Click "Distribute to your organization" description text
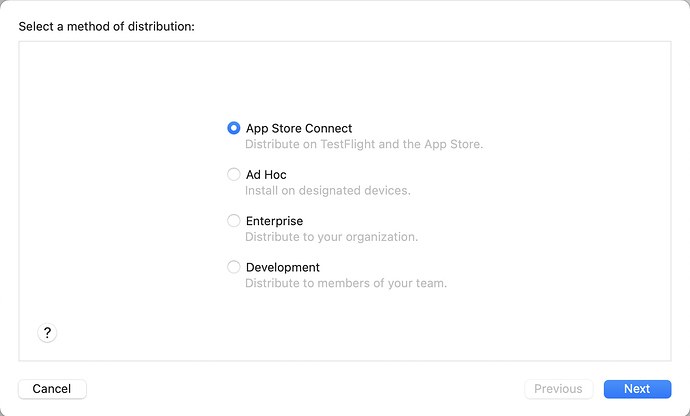The image size is (690, 416). point(331,237)
